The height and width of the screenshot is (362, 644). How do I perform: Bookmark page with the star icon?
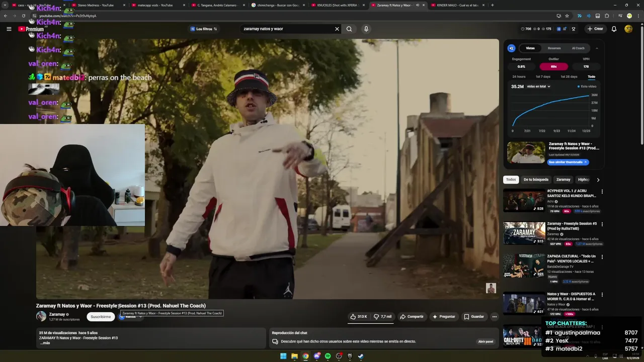pyautogui.click(x=567, y=16)
